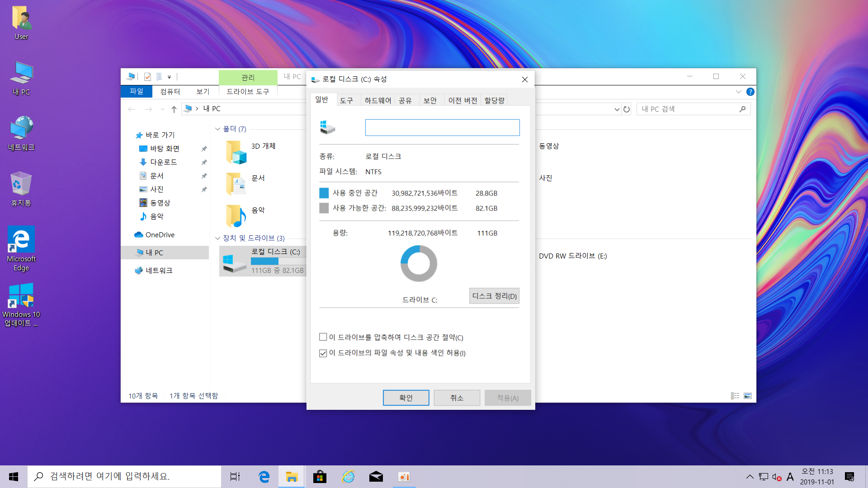
Task: Open Microsoft Store in the taskbar
Action: (320, 477)
